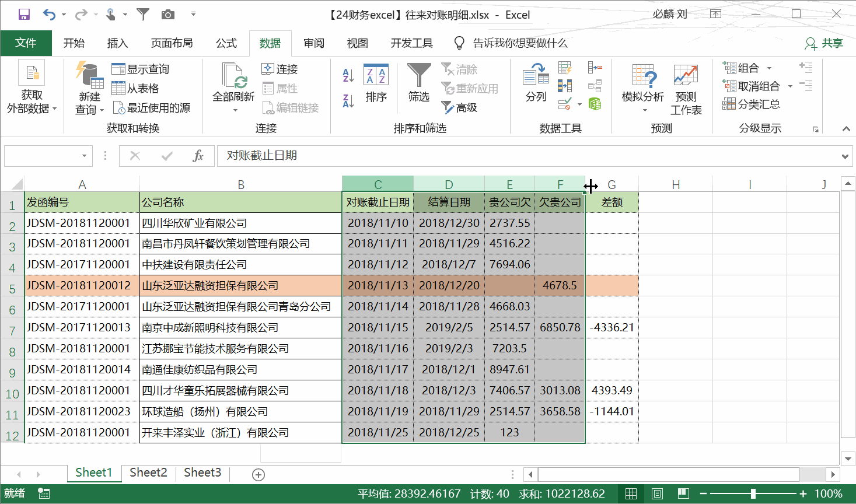Toggle the 筛选 filter funnel
Viewport: 856px width, 504px height.
[419, 83]
